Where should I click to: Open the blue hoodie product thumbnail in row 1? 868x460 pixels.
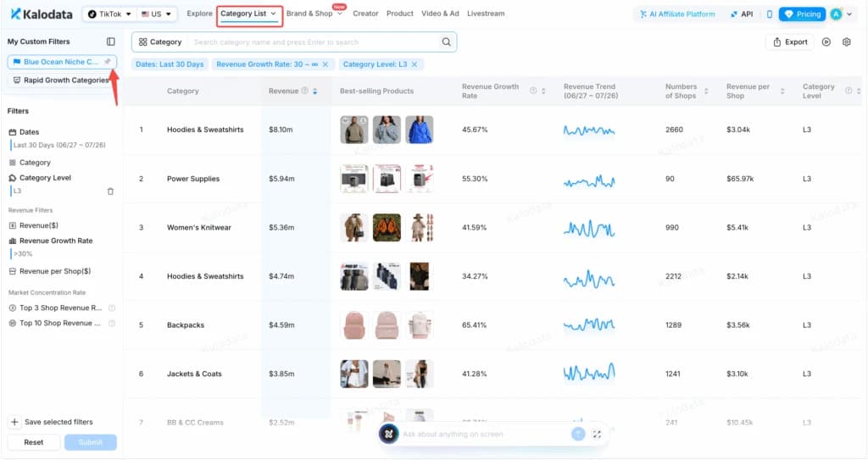(x=419, y=130)
